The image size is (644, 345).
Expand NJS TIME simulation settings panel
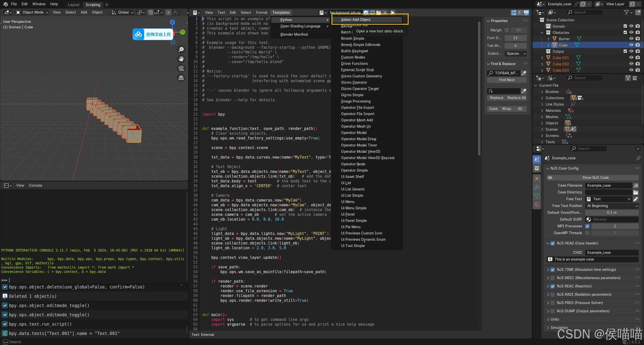click(548, 270)
